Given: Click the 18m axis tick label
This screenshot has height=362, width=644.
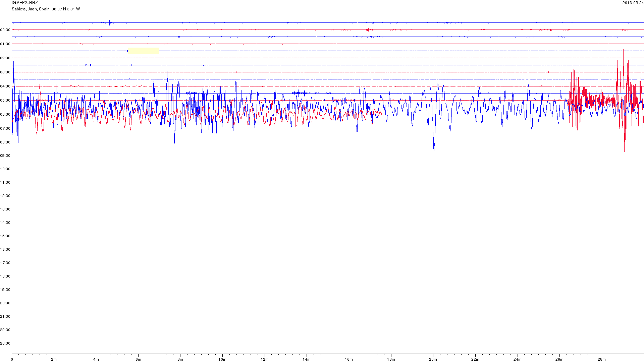Looking at the screenshot, I should (x=391, y=360).
